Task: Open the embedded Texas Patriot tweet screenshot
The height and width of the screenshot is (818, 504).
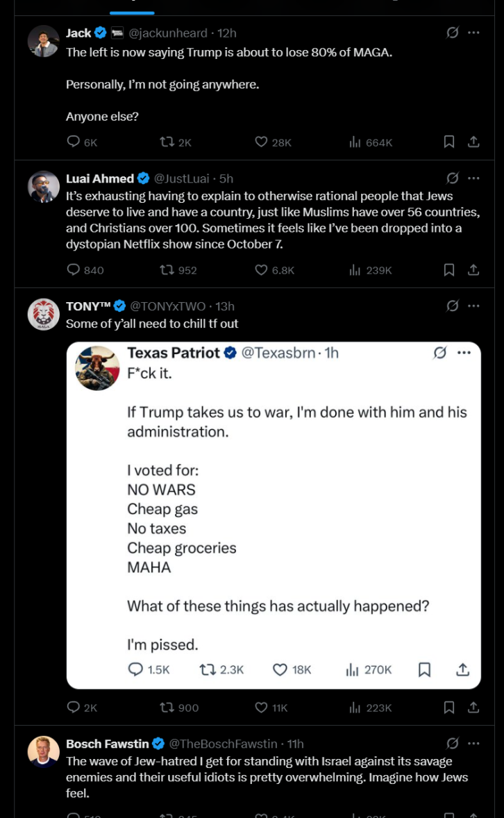Action: pos(274,515)
